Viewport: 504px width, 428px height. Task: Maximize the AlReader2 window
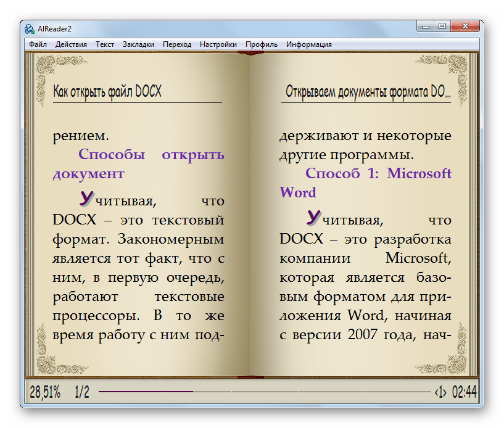pos(442,27)
